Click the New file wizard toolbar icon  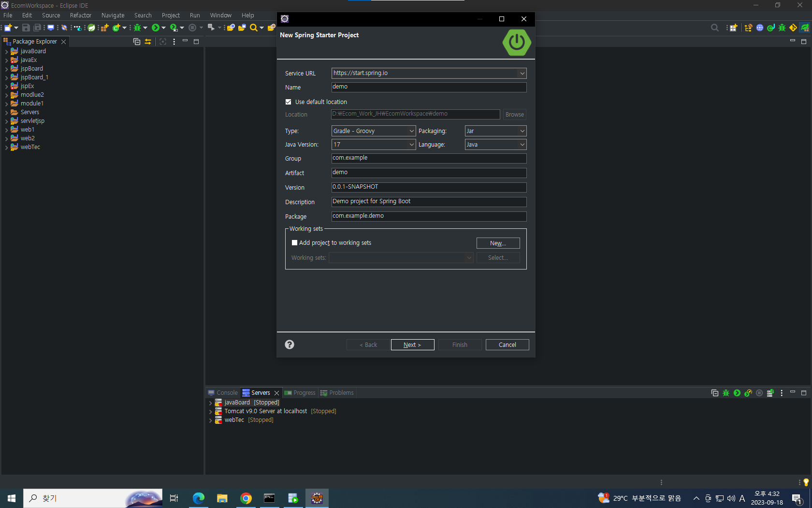pos(8,28)
